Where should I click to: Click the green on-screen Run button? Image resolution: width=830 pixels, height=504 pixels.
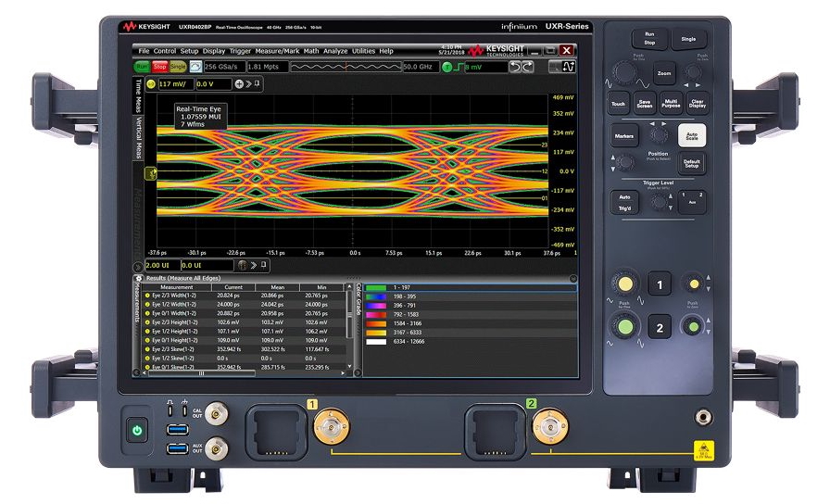142,67
